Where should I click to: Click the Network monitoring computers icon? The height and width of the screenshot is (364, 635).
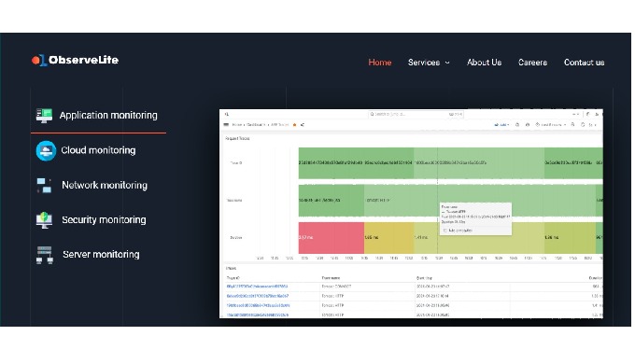click(44, 186)
